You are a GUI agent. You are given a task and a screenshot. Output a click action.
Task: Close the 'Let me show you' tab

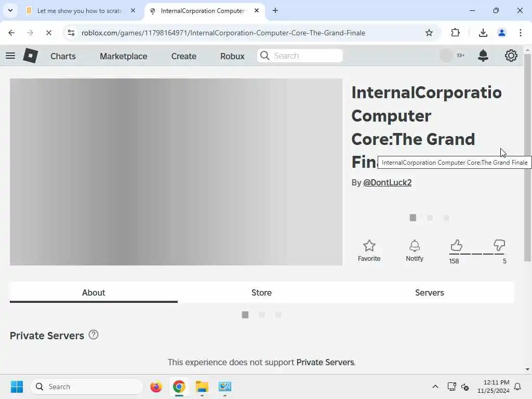point(133,10)
